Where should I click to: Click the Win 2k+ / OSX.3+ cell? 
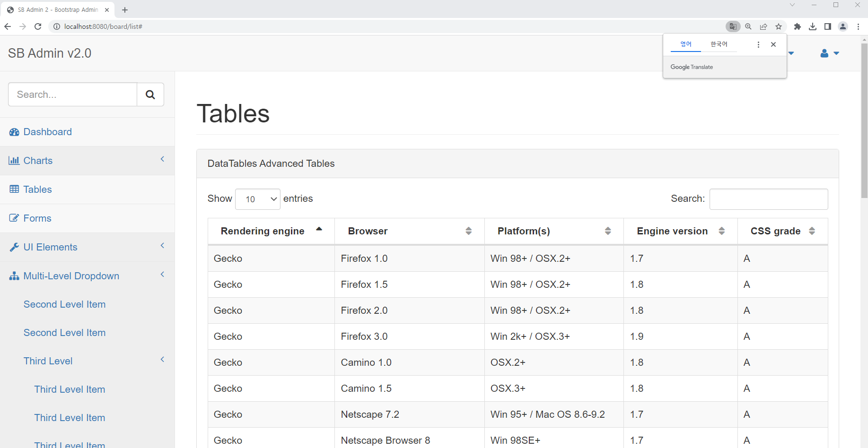click(x=554, y=336)
